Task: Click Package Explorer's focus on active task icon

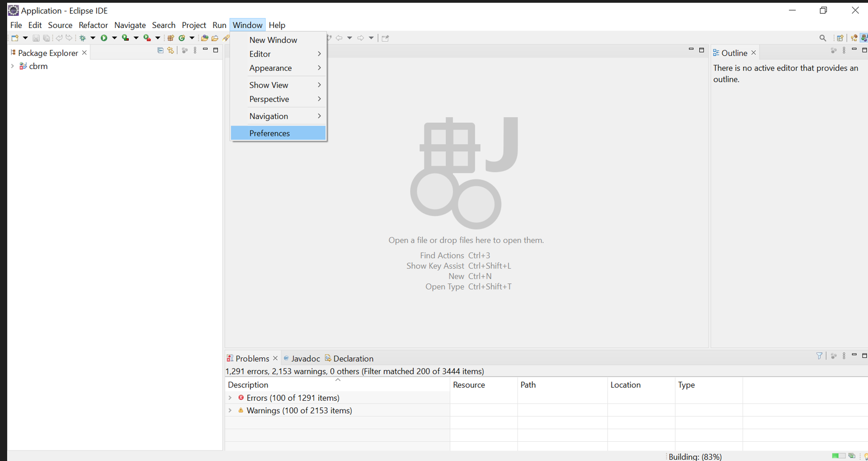Action: tap(185, 50)
